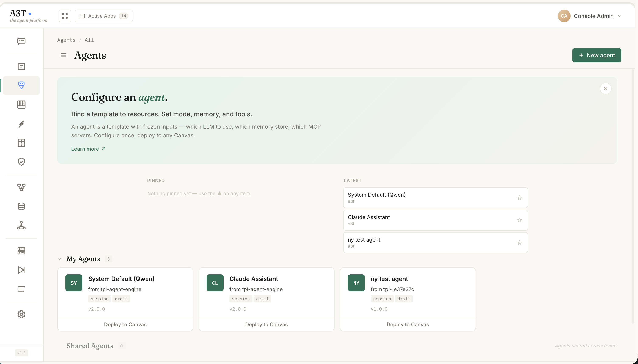This screenshot has height=364, width=638.
Task: Open the workflow nodes sidebar icon
Action: [21, 187]
